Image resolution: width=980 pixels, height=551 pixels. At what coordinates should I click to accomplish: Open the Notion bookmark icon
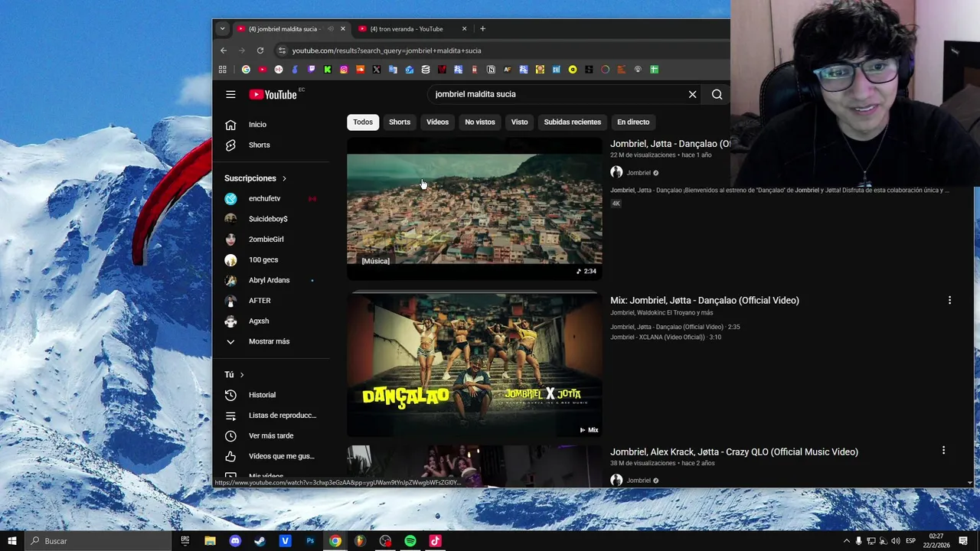coord(491,70)
